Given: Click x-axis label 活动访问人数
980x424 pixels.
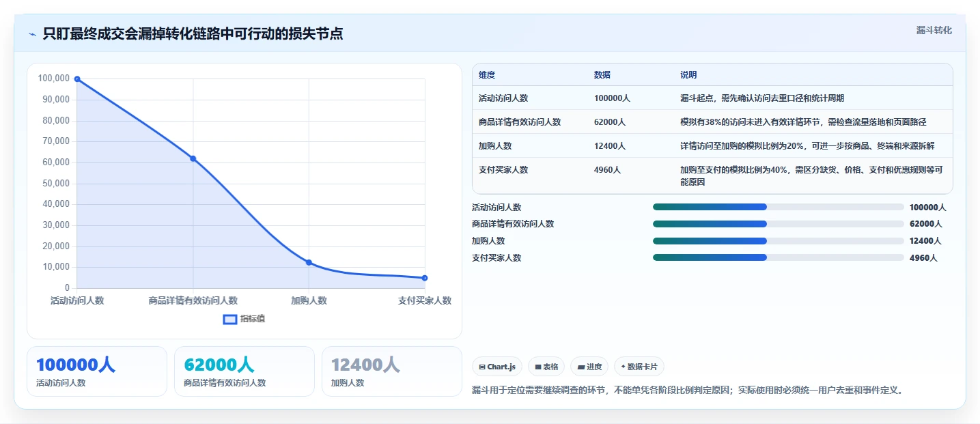Looking at the screenshot, I should (x=77, y=300).
